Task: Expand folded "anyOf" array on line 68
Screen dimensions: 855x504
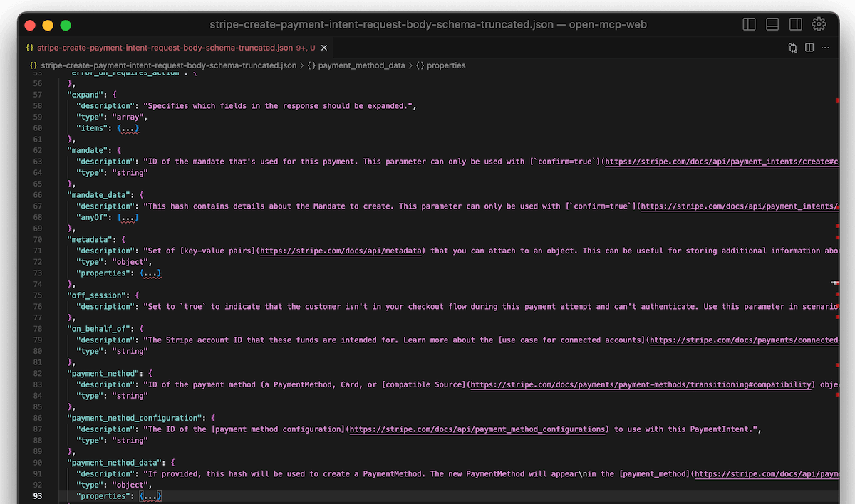Action: [x=128, y=217]
